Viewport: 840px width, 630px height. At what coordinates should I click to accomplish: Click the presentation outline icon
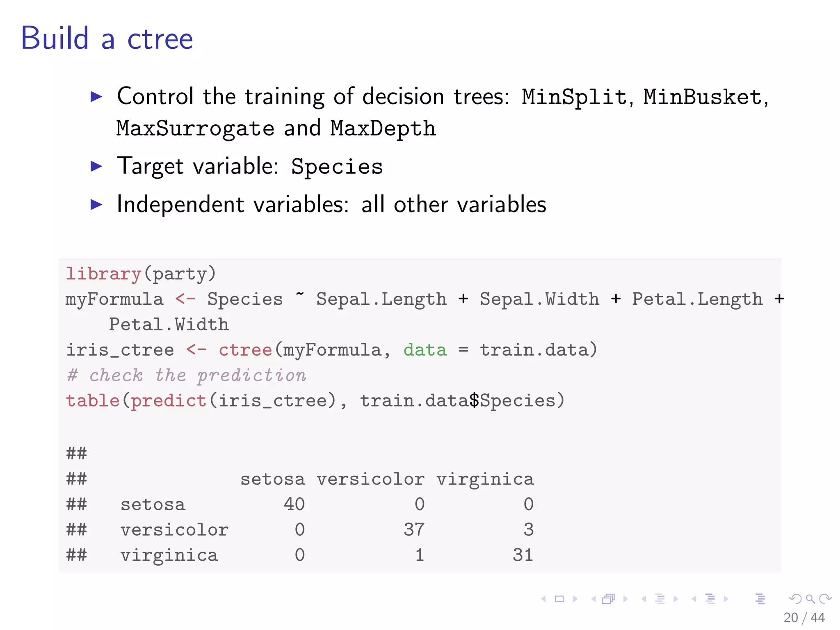pyautogui.click(x=760, y=599)
